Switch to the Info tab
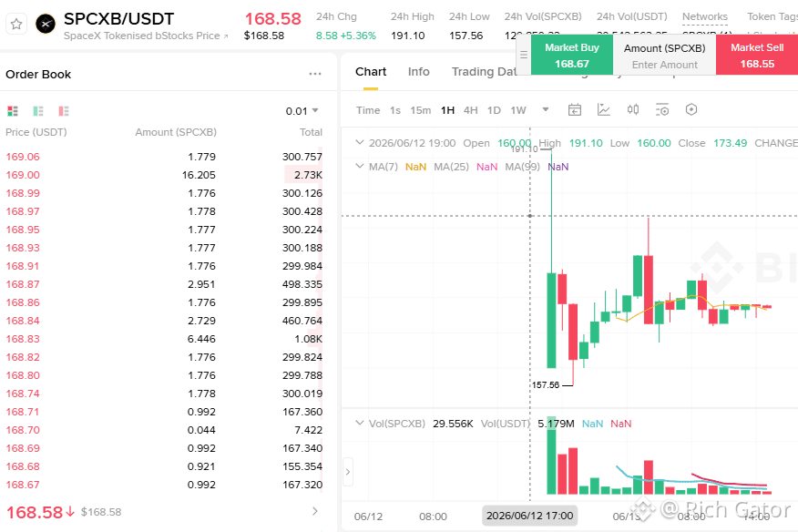 [x=419, y=72]
